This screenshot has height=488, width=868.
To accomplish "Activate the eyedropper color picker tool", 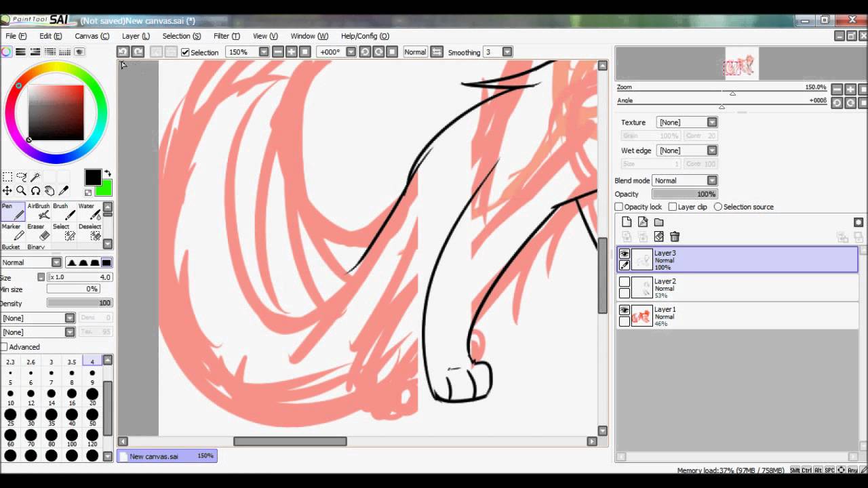I will [x=64, y=191].
